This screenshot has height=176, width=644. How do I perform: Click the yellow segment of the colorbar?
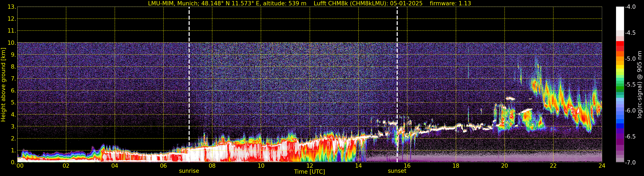coord(620,67)
